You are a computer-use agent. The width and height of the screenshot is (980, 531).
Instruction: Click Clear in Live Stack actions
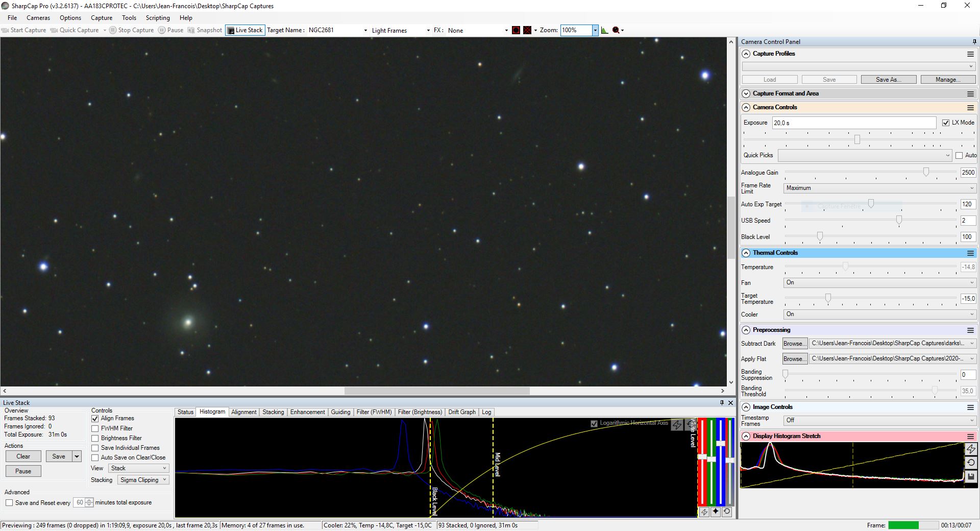[23, 456]
